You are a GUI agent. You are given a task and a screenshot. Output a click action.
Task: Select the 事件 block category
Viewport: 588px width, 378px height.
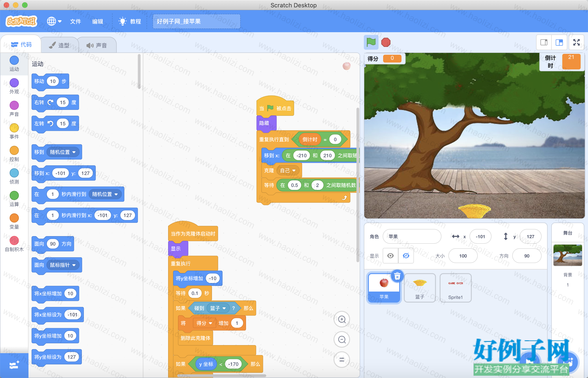coord(14,131)
